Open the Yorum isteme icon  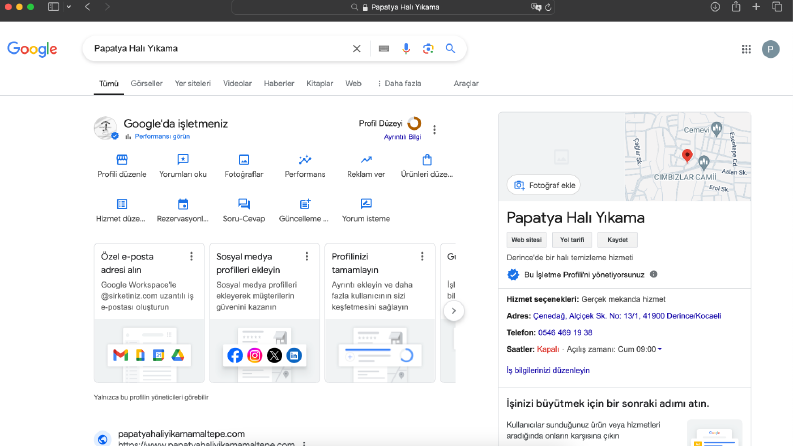(366, 204)
